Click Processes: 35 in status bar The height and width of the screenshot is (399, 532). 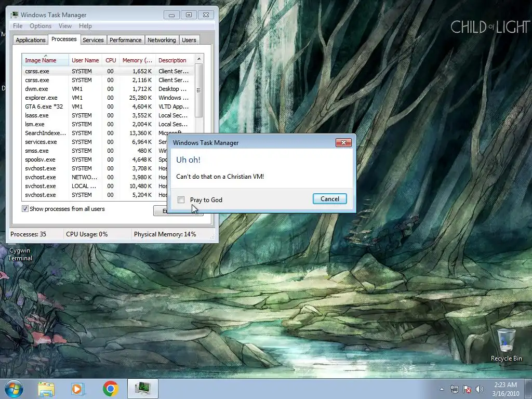click(x=28, y=234)
